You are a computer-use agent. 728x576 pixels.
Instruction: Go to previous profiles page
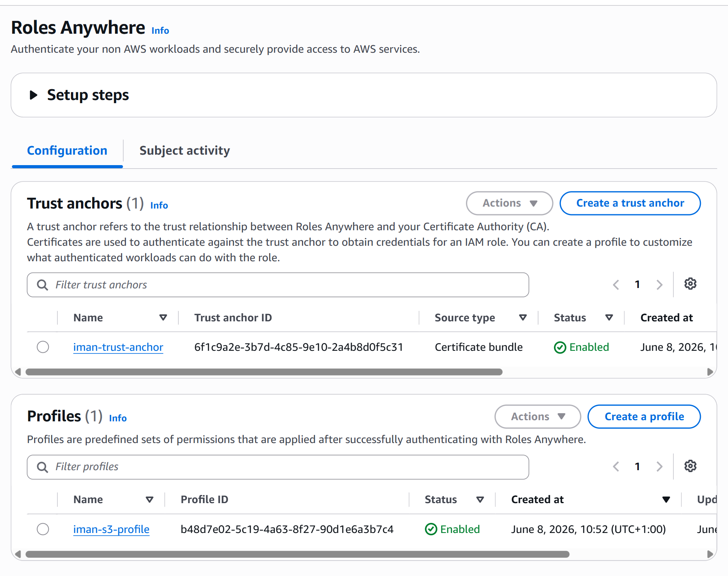coord(616,467)
